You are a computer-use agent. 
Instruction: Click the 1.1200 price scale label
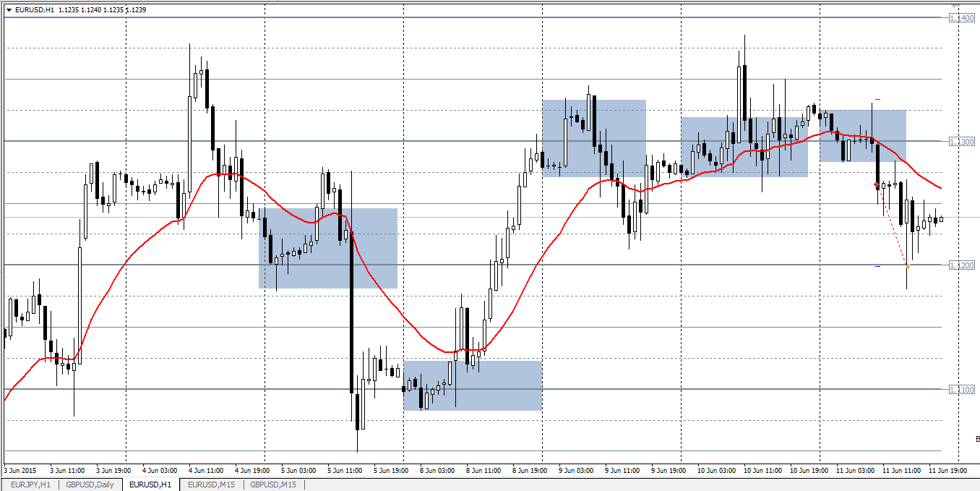coord(961,265)
